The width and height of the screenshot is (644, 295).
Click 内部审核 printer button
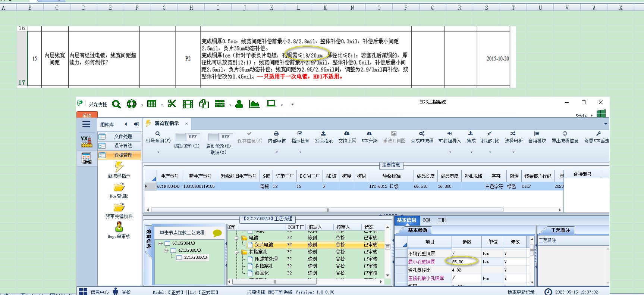tap(277, 137)
